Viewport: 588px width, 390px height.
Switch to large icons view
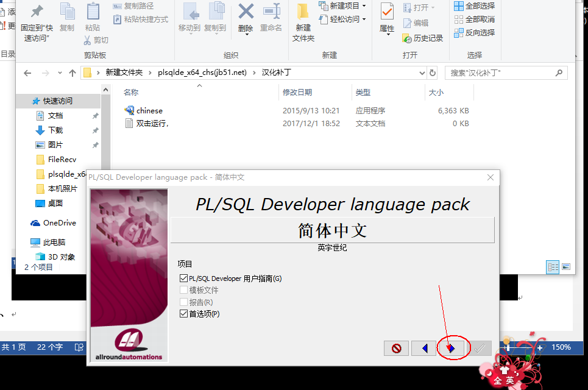click(566, 267)
